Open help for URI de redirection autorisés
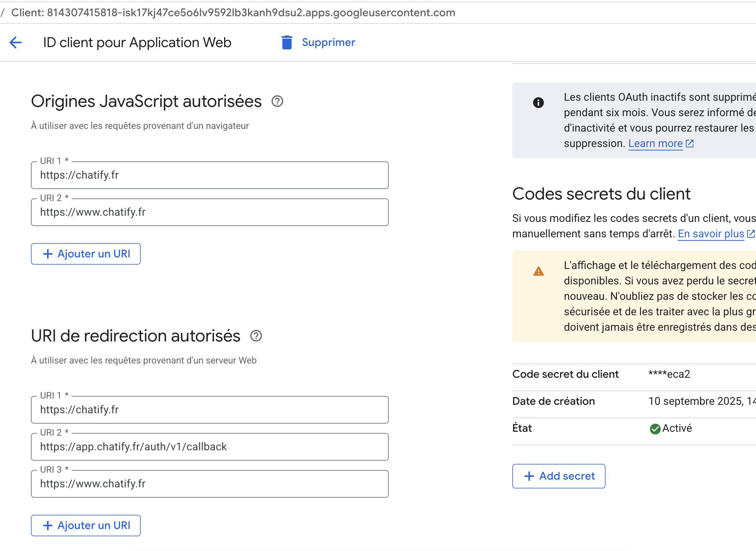 [x=256, y=336]
